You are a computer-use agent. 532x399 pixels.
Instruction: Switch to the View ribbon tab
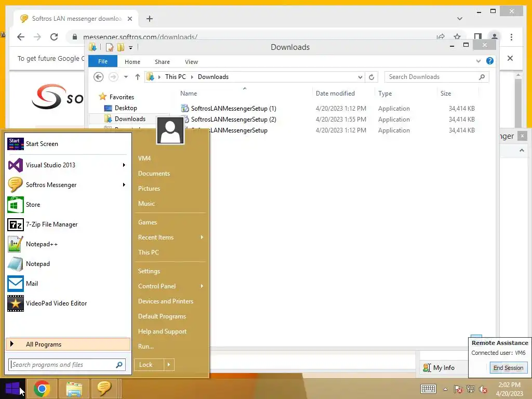coord(191,62)
